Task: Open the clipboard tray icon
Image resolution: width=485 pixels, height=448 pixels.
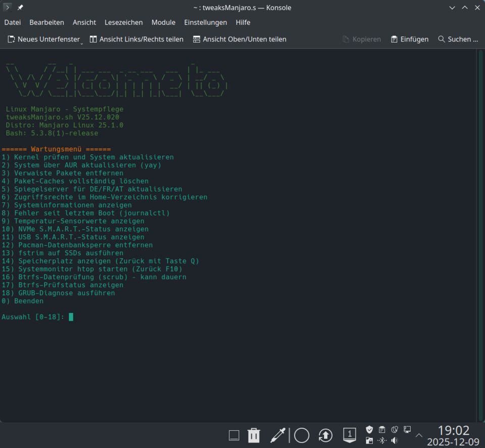Action: (382, 430)
